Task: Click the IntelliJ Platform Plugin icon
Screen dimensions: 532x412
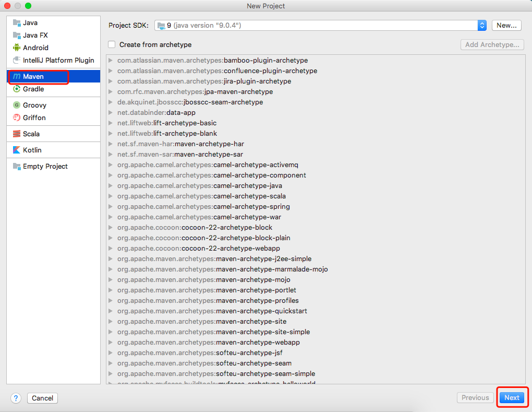Action: (x=17, y=60)
